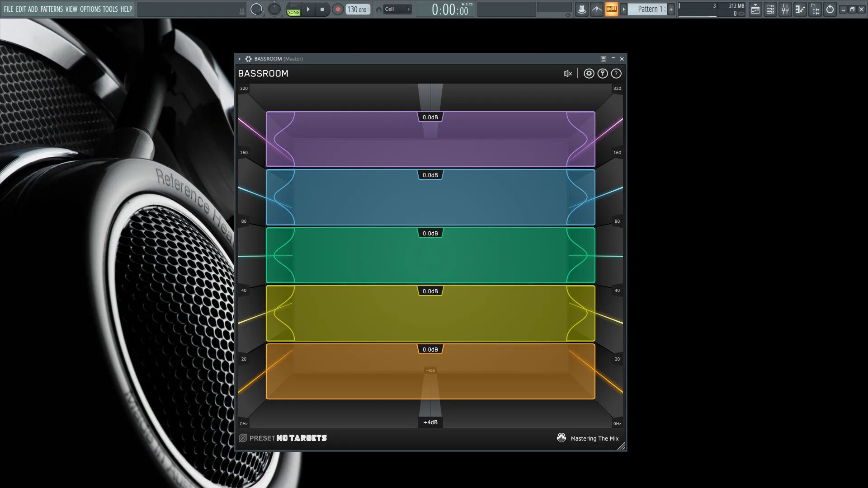Click the Mastering The Mix logo icon

point(561,438)
